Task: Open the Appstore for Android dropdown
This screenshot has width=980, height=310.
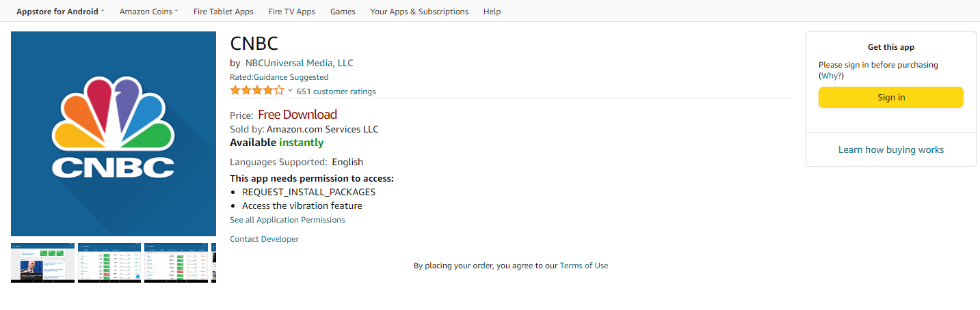Action: pyautogui.click(x=60, y=12)
